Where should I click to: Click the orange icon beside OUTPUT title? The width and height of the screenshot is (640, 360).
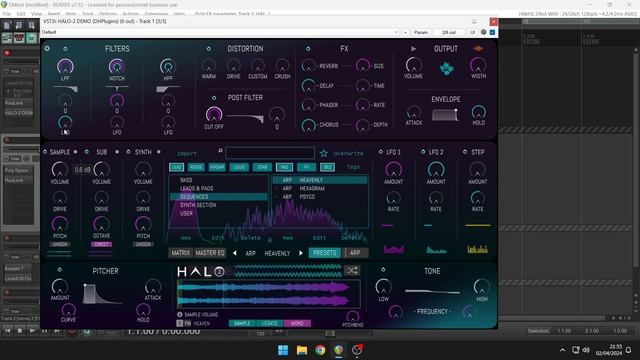[478, 49]
